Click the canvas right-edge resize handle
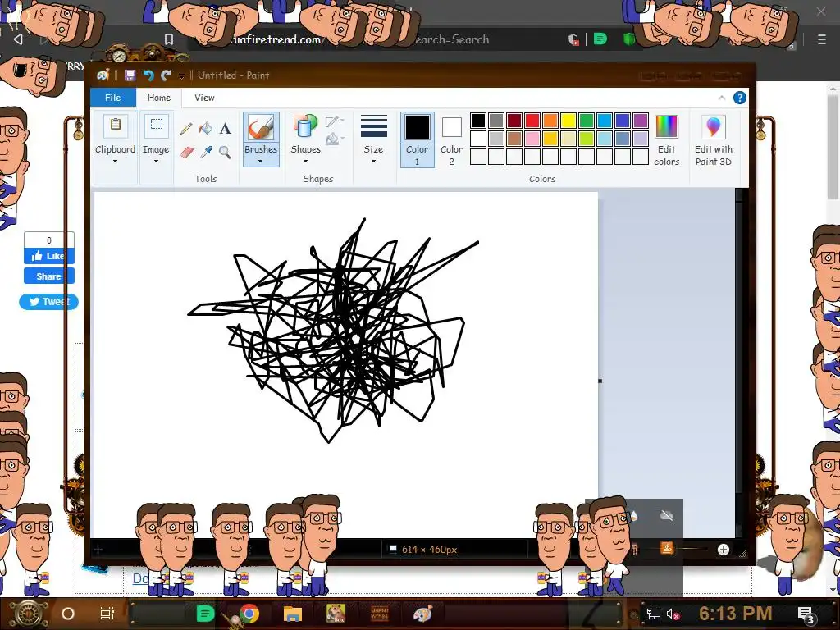 pyautogui.click(x=600, y=381)
